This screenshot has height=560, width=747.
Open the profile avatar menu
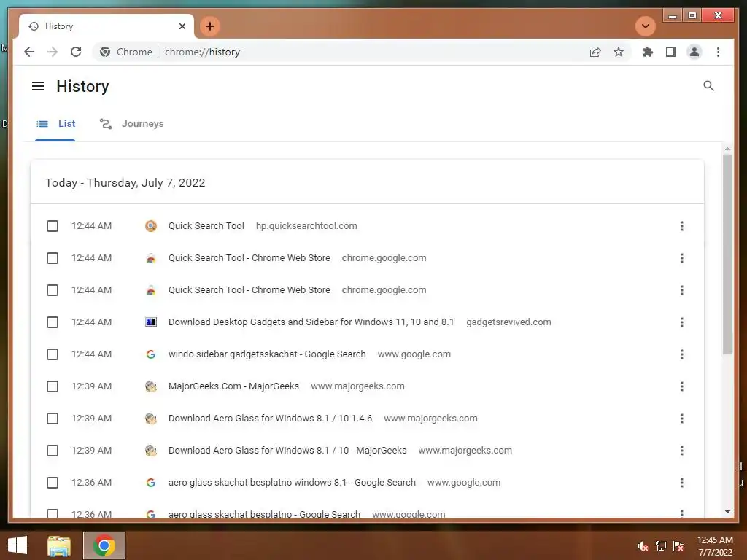(694, 52)
